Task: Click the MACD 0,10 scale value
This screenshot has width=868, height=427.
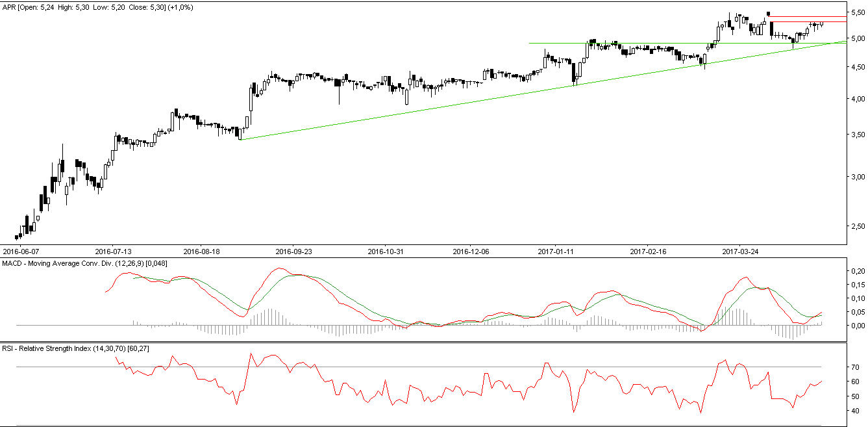Action: coord(857,298)
